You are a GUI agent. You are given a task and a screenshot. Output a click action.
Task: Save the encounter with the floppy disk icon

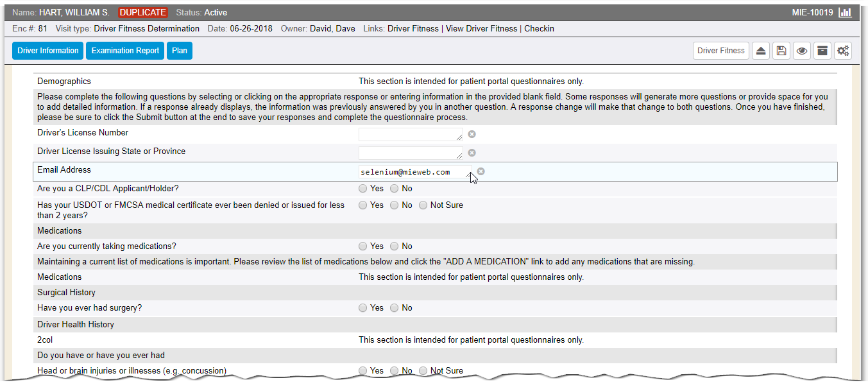coord(781,51)
